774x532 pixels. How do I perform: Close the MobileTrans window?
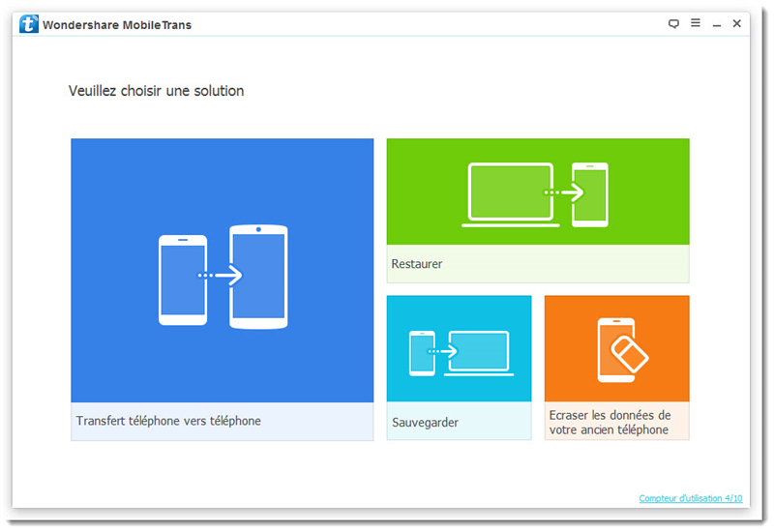[x=737, y=24]
